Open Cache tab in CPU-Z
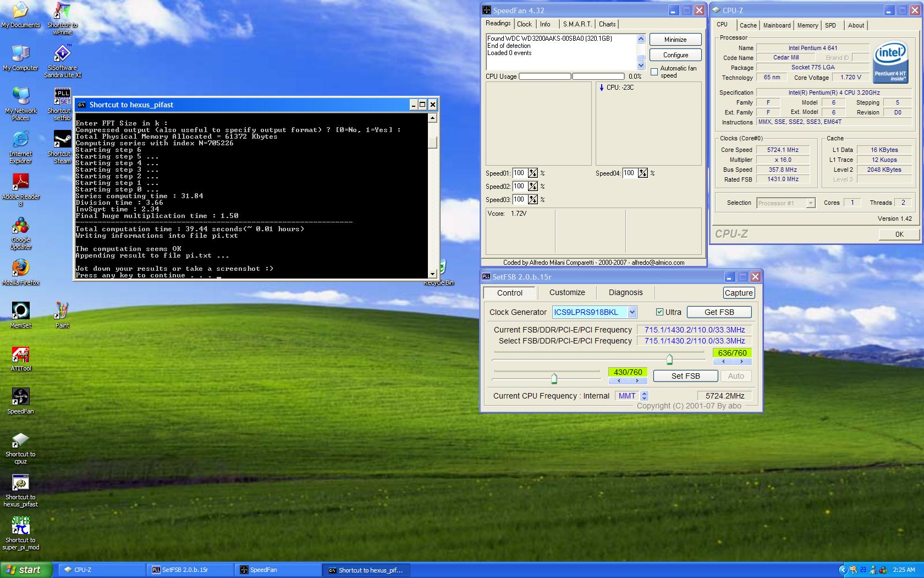This screenshot has width=924, height=578. click(x=748, y=25)
